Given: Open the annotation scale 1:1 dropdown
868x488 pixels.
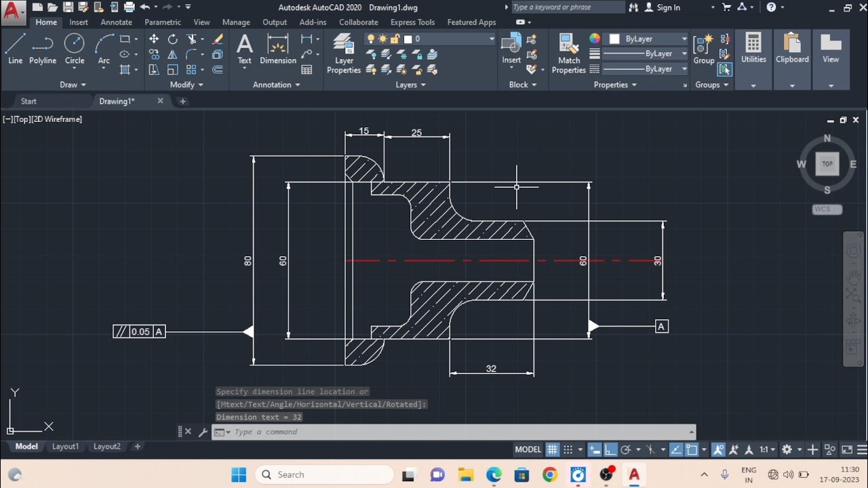Looking at the screenshot, I should (768, 449).
